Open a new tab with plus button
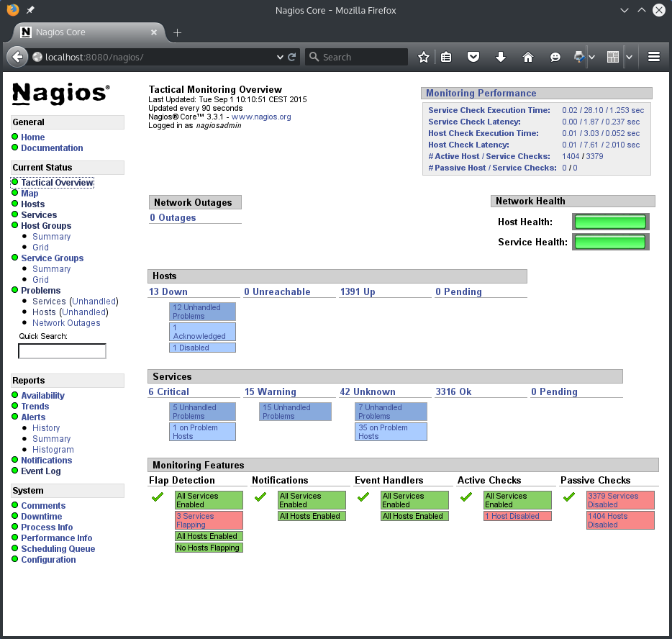This screenshot has width=672, height=639. pos(178,32)
